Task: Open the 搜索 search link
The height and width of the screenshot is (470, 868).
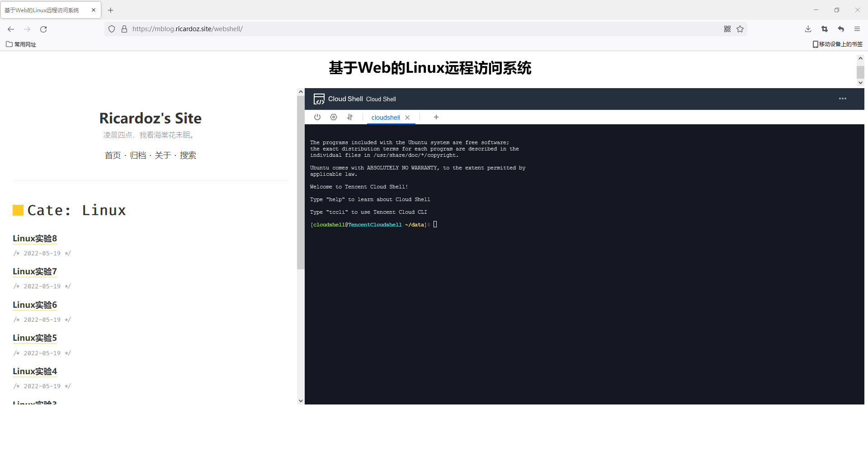Action: tap(188, 155)
